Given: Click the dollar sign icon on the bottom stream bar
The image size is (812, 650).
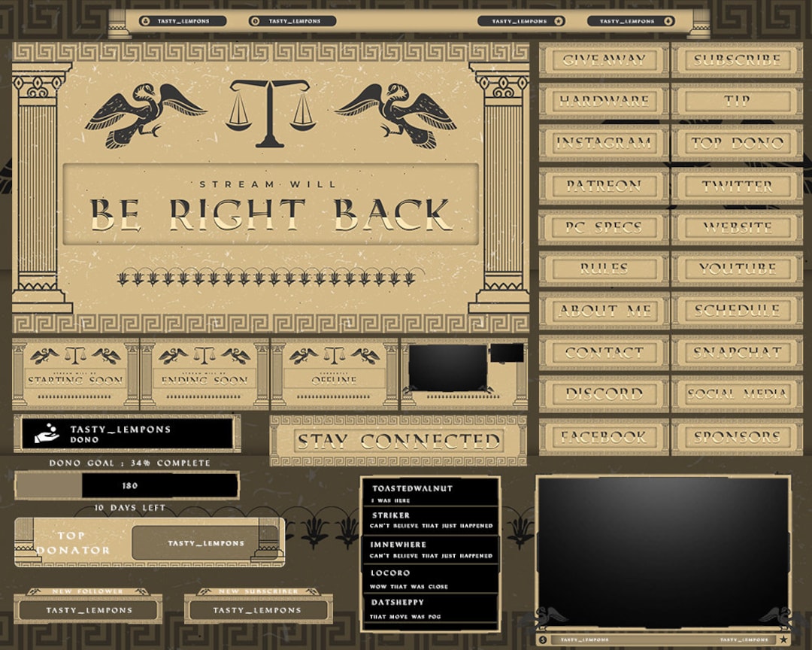Looking at the screenshot, I should pos(543,639).
